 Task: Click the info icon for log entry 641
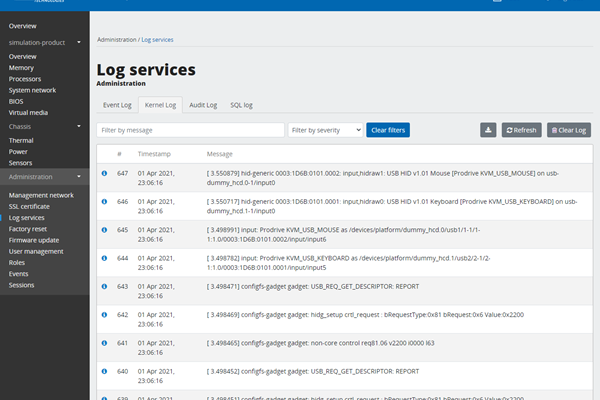click(104, 343)
